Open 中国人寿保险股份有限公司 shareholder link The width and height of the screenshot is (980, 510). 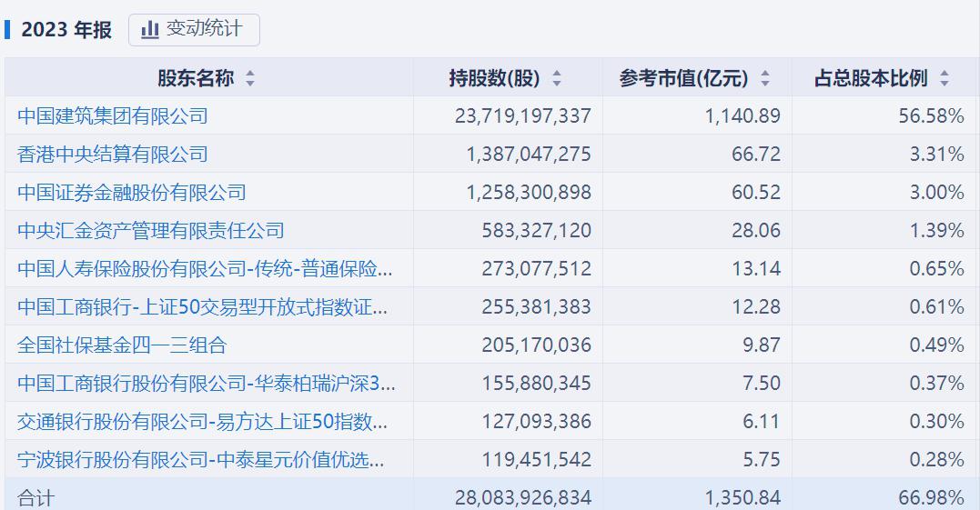(x=205, y=268)
